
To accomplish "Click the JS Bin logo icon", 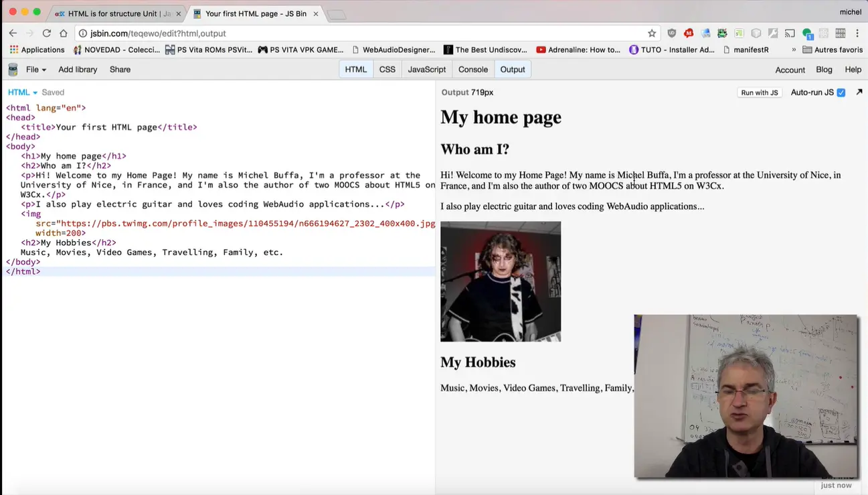I will [13, 70].
